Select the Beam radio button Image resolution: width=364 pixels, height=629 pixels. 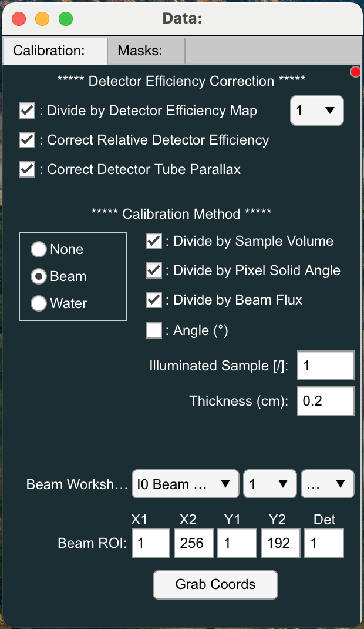tap(39, 276)
